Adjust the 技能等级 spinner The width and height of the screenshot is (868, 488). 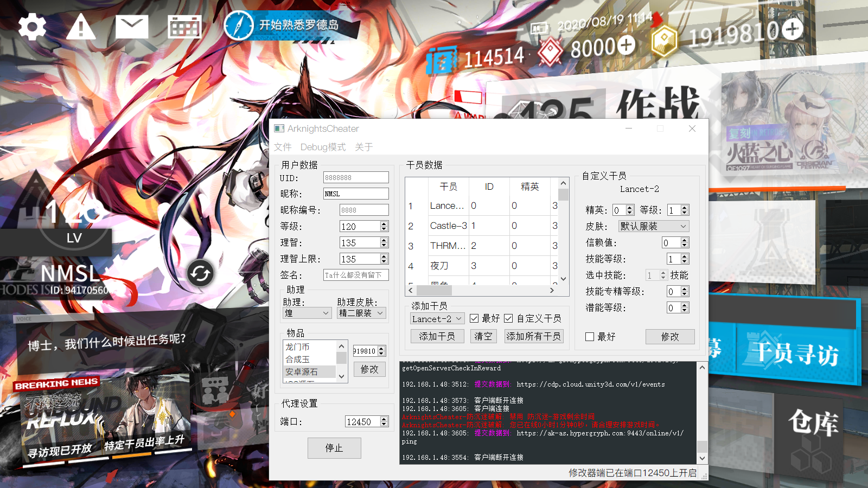pos(685,259)
